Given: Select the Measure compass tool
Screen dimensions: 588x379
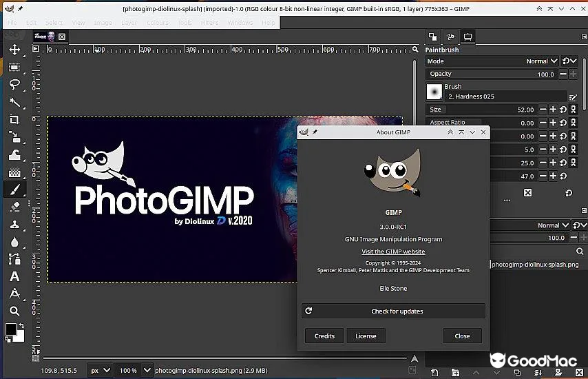Looking at the screenshot, I should point(14,294).
